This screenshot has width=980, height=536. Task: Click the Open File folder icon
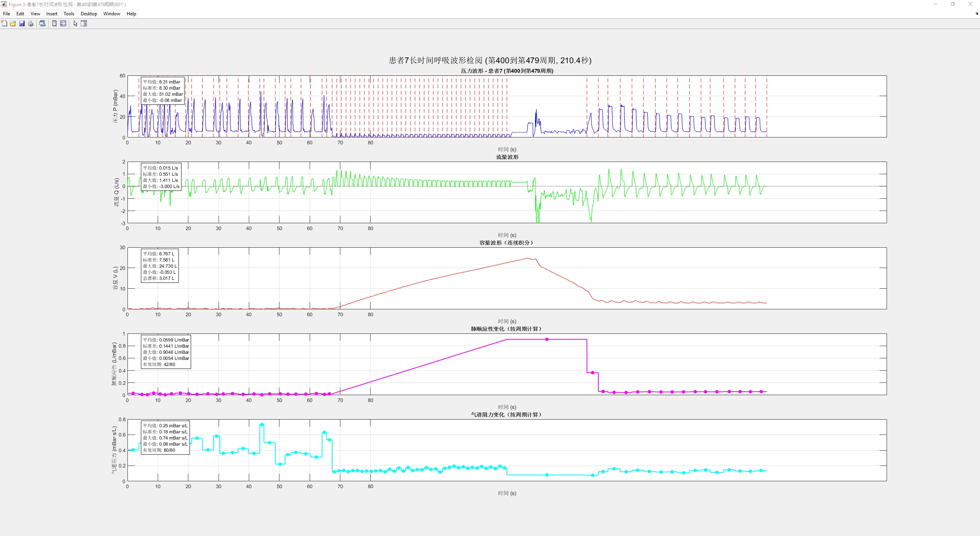[x=13, y=23]
